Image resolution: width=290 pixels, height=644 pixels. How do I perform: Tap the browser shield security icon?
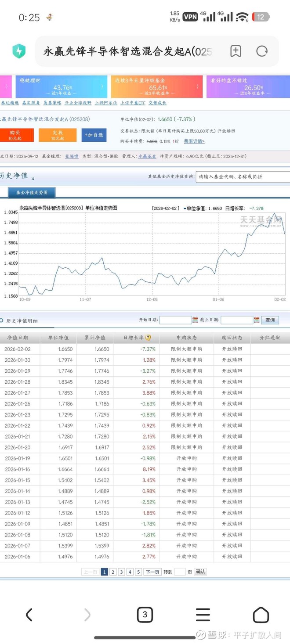[x=19, y=51]
